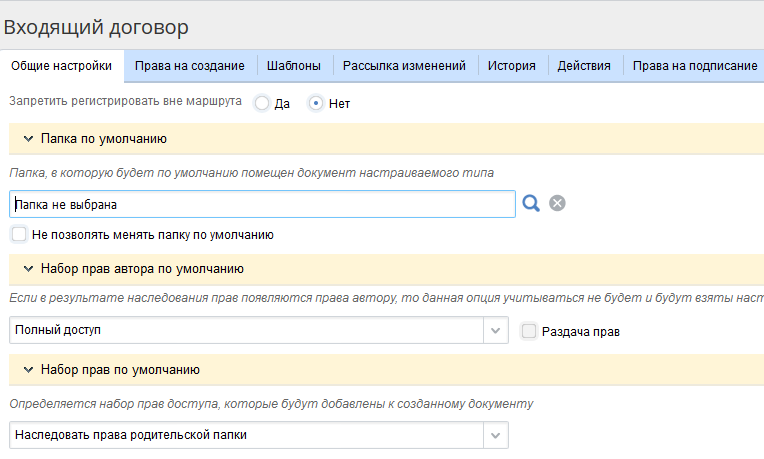Screen dimensions: 764x459
Task: Collapse the "Папка по умолчанию" section
Action: [x=28, y=139]
